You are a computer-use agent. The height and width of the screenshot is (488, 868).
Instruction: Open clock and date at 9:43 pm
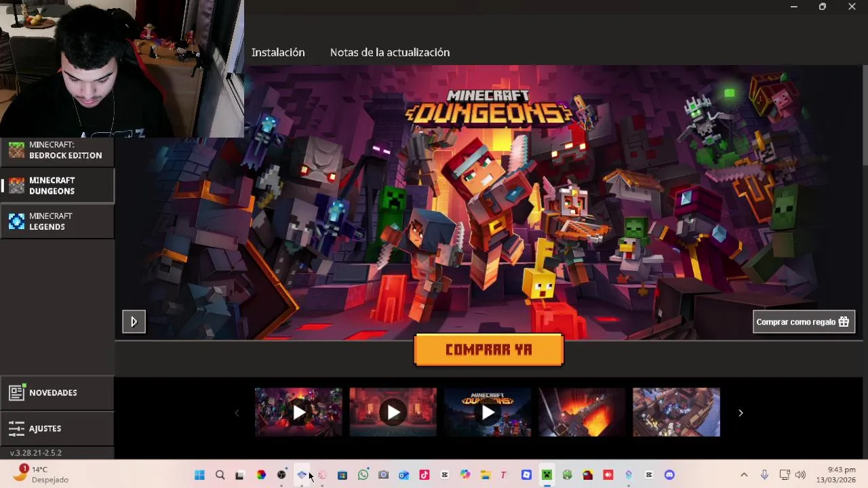point(835,474)
